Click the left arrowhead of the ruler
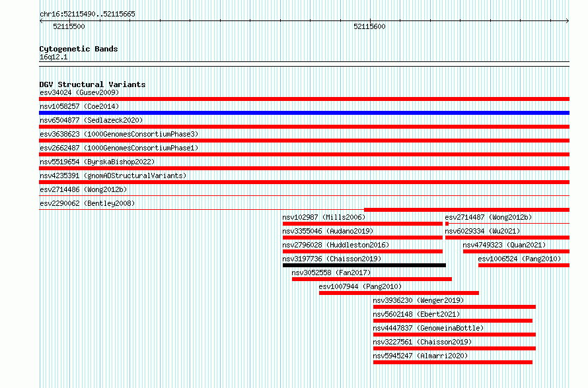Viewport: 588px width, 388px height. click(x=41, y=21)
